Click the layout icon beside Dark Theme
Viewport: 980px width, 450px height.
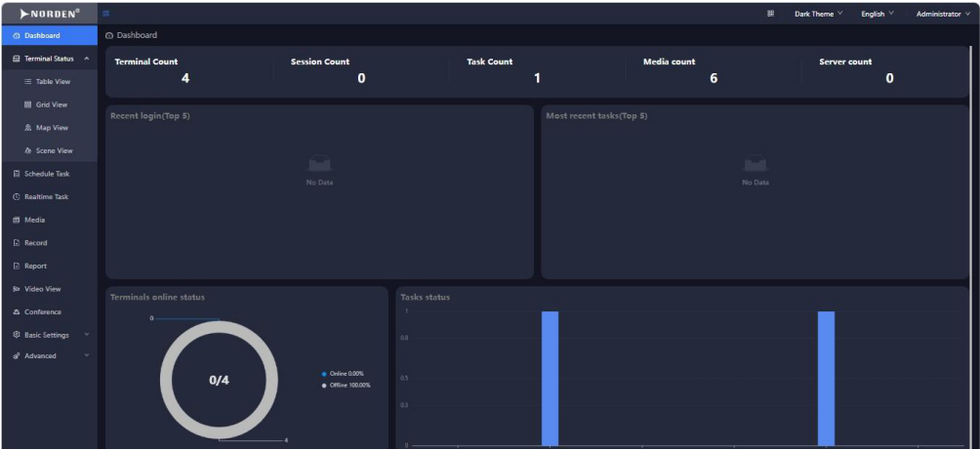(771, 14)
